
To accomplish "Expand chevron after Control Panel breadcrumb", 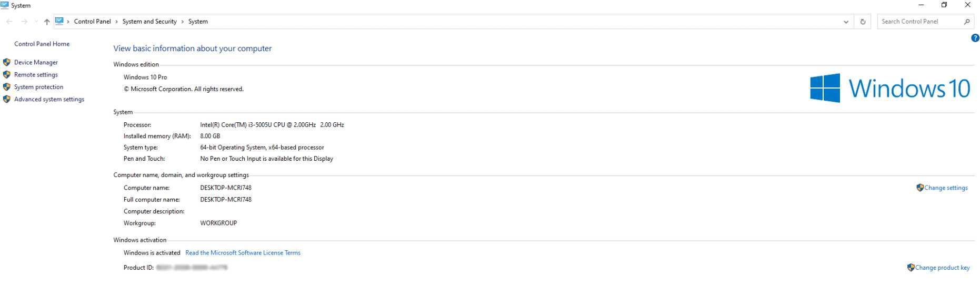I will (116, 22).
